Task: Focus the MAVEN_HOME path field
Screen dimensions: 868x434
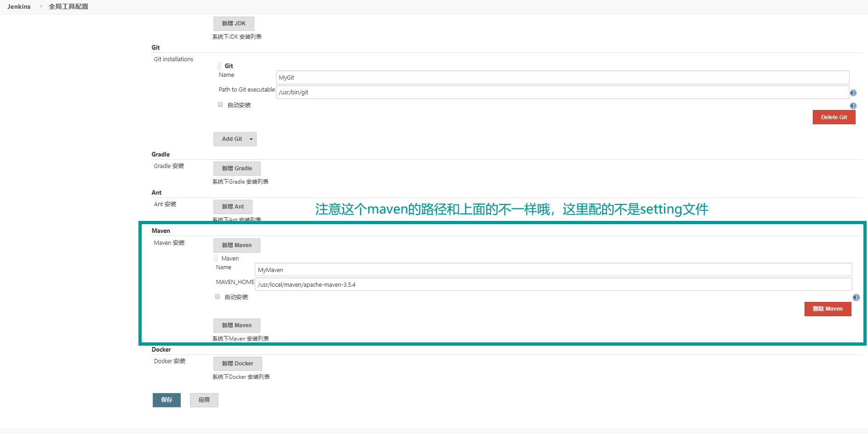Action: coord(553,284)
